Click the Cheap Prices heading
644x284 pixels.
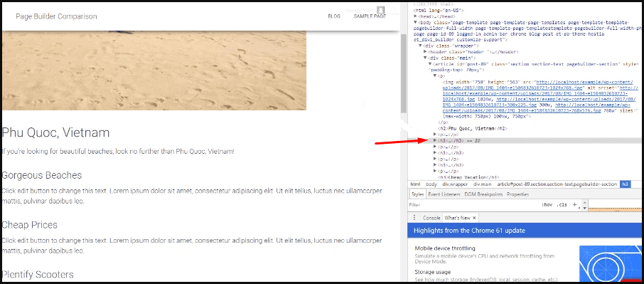pyautogui.click(x=30, y=225)
